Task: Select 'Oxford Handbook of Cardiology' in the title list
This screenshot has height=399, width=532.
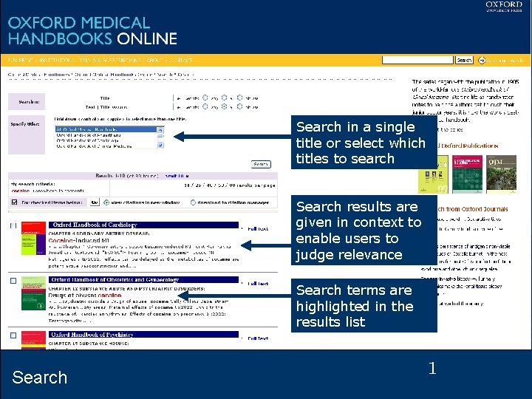Action: (x=106, y=140)
